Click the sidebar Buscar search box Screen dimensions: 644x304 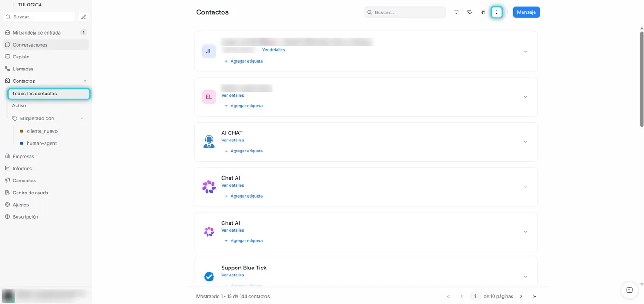pyautogui.click(x=39, y=17)
